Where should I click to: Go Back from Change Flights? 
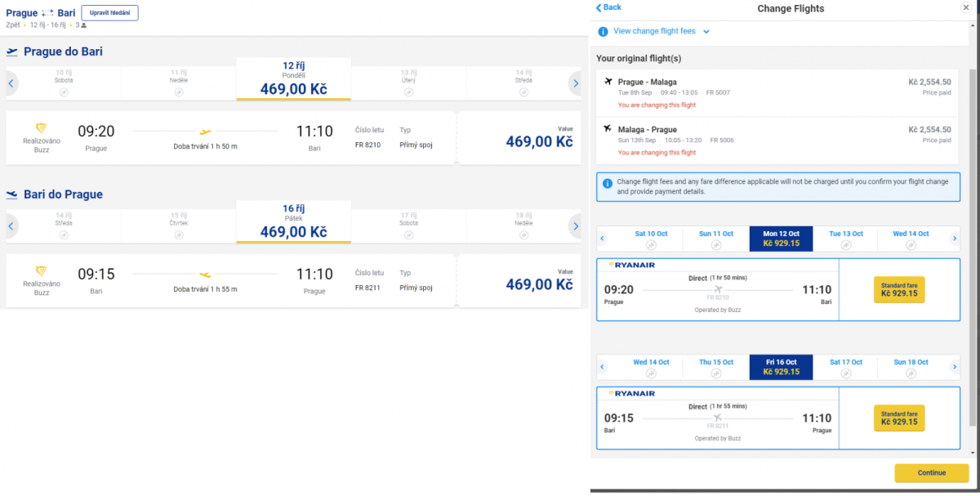pos(608,7)
